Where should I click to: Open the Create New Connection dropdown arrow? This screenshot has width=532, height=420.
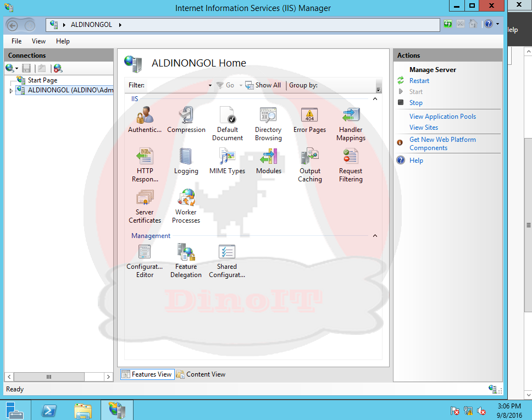[16, 69]
